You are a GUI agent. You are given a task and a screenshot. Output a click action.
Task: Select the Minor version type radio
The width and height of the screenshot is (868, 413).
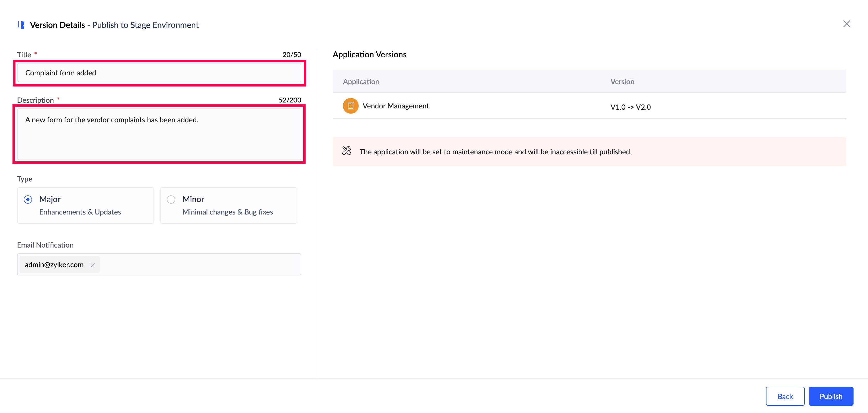pos(171,199)
